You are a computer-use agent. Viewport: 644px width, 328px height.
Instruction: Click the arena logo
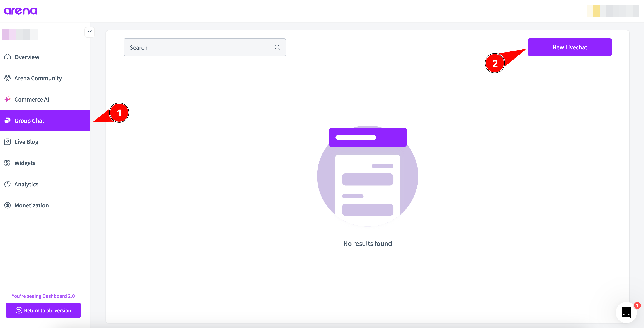click(21, 11)
